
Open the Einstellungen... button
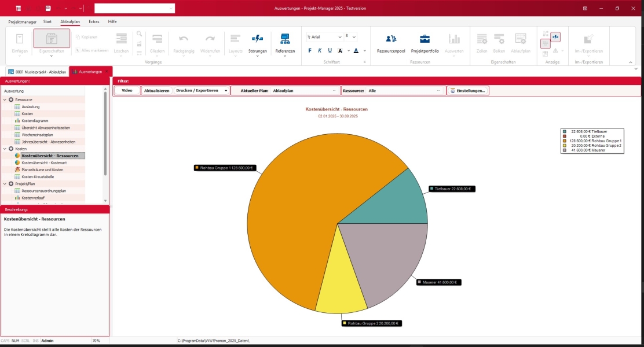pos(468,91)
